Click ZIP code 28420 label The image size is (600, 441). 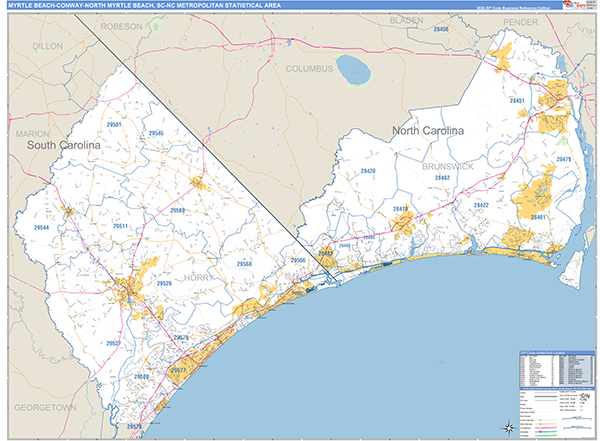pos(368,171)
